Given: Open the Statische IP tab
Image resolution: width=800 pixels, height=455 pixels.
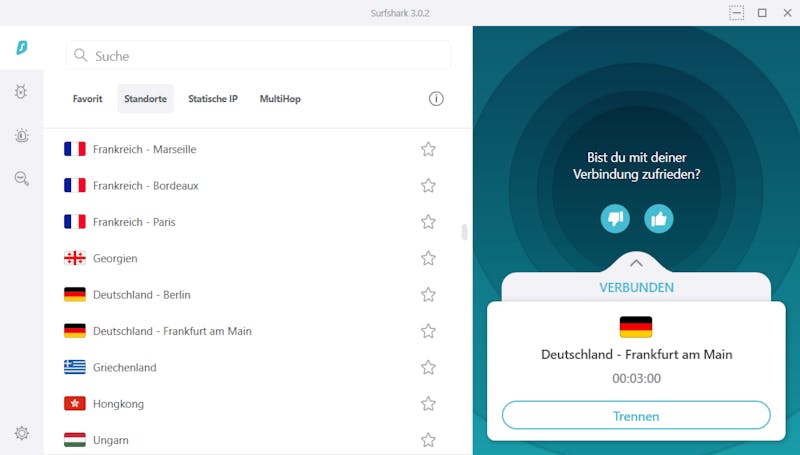Looking at the screenshot, I should [213, 99].
